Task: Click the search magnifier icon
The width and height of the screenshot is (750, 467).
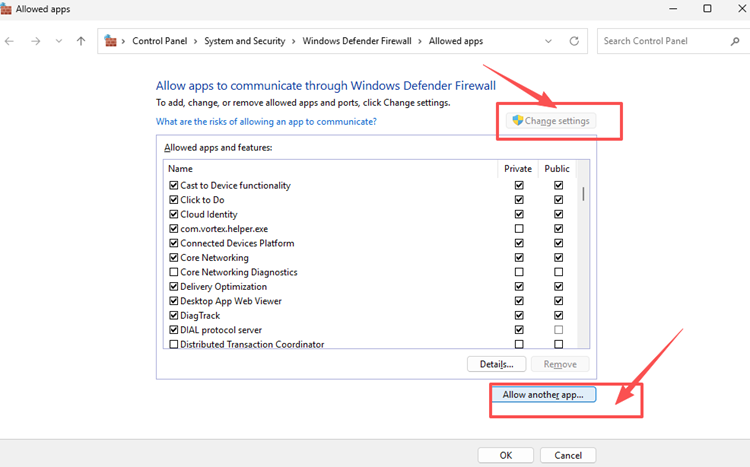Action: (x=735, y=41)
